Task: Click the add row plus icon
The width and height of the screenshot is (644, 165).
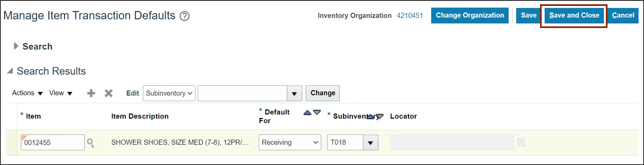Action: coord(91,93)
